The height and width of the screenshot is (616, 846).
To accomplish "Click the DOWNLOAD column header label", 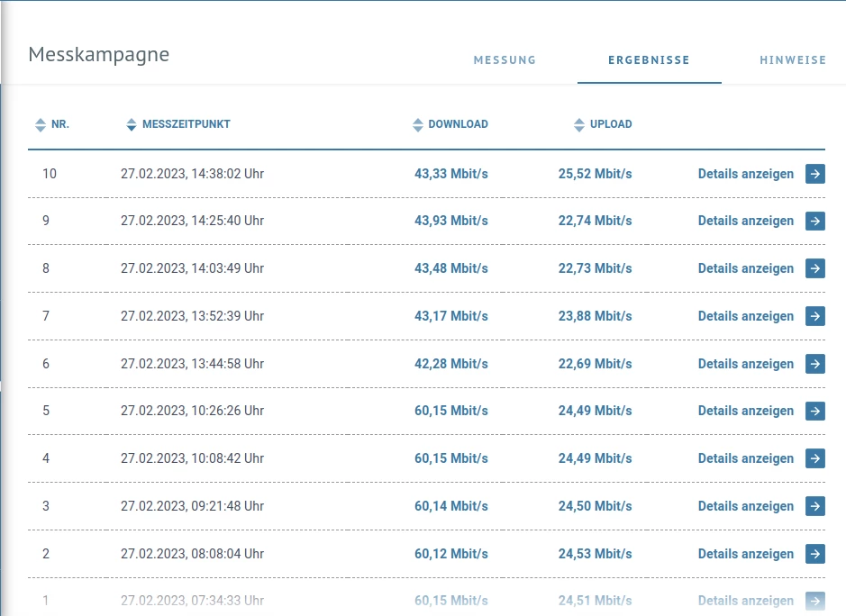I will [458, 124].
